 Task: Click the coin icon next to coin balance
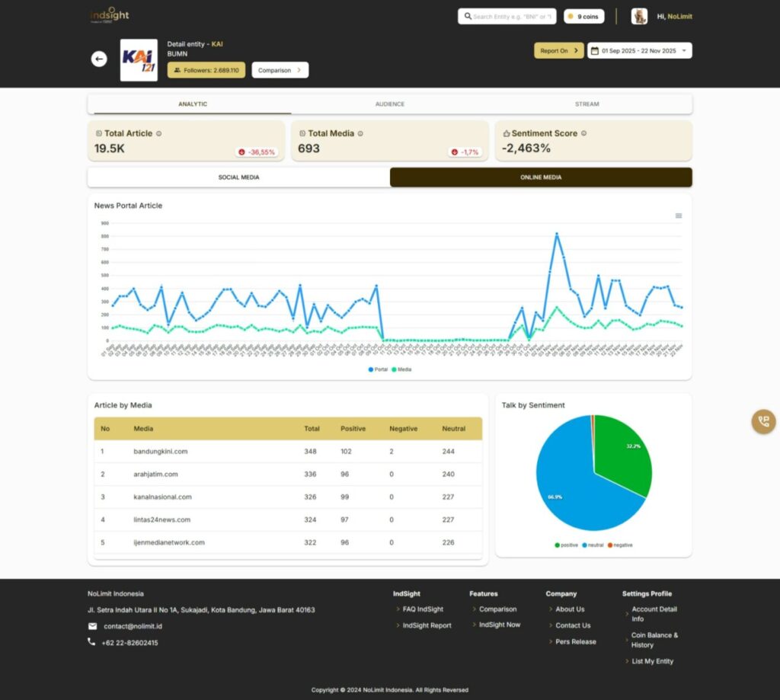pos(571,15)
